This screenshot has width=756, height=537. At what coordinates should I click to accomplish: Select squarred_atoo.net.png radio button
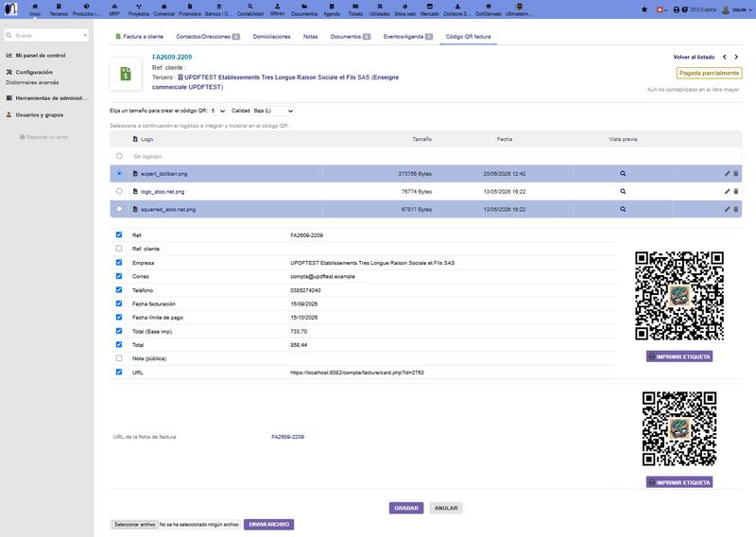119,209
